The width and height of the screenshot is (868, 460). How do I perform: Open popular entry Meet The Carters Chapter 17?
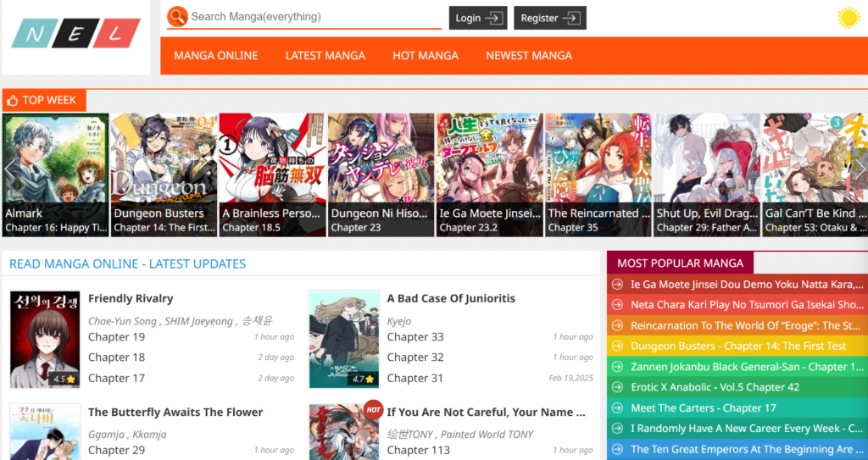(x=704, y=408)
